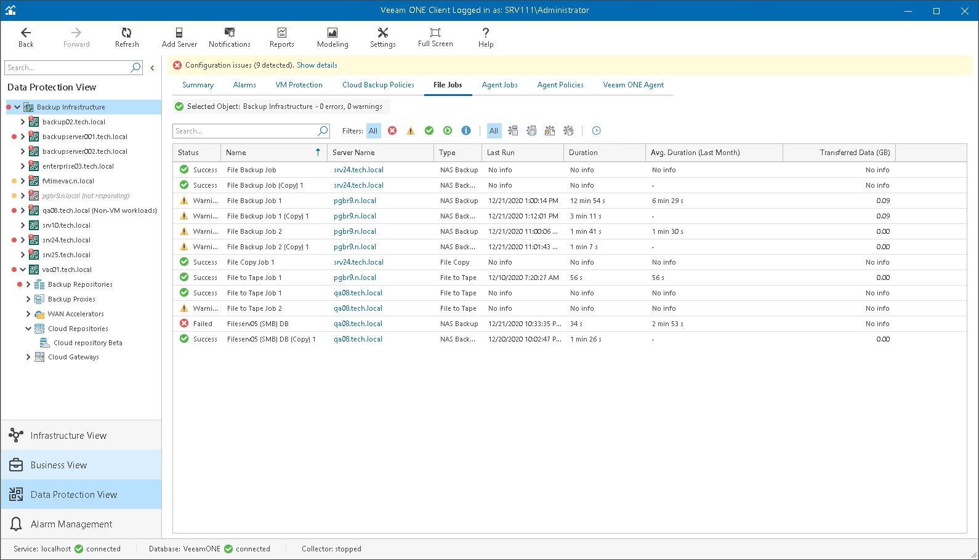Screen dimensions: 979x560
Task: Click the Show details link
Action: tap(317, 65)
